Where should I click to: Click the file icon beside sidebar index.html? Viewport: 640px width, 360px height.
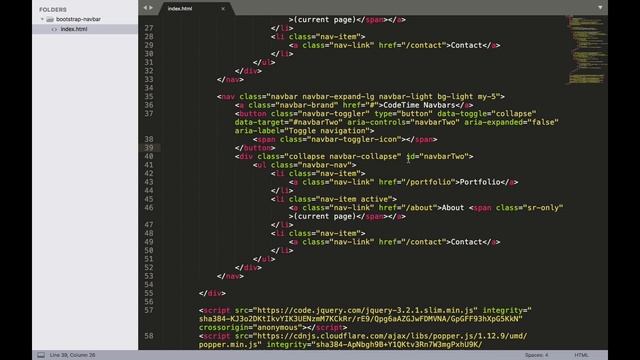[54, 29]
